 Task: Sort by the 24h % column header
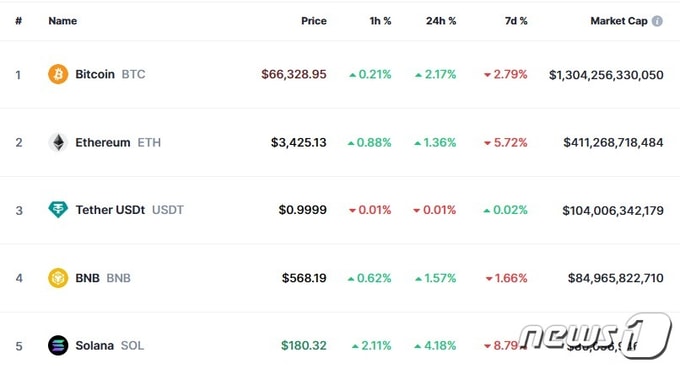click(441, 21)
